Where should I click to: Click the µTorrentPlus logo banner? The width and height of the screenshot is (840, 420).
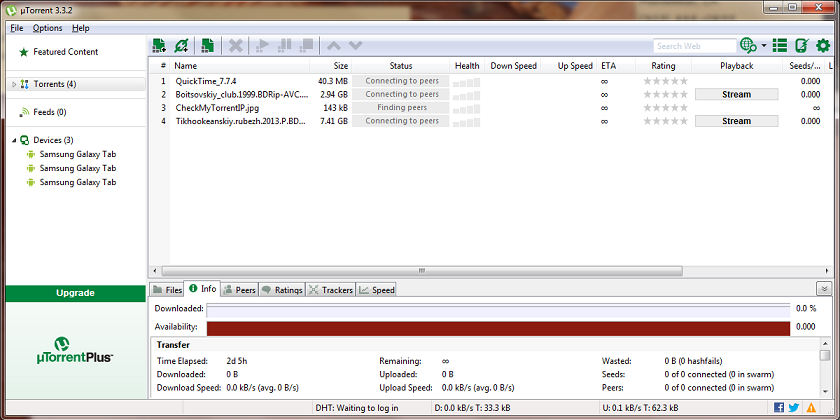tap(76, 350)
